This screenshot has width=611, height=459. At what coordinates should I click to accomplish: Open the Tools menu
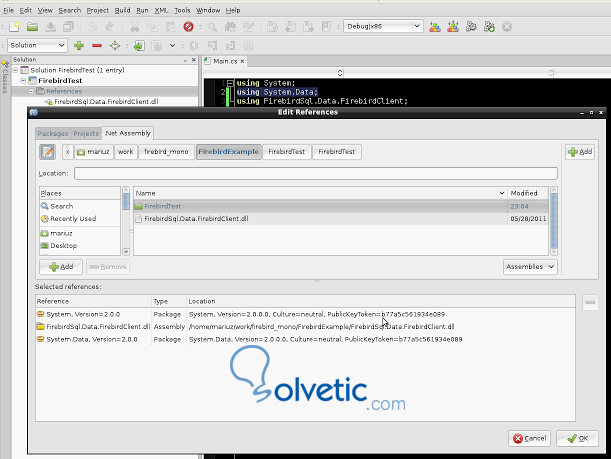point(182,11)
